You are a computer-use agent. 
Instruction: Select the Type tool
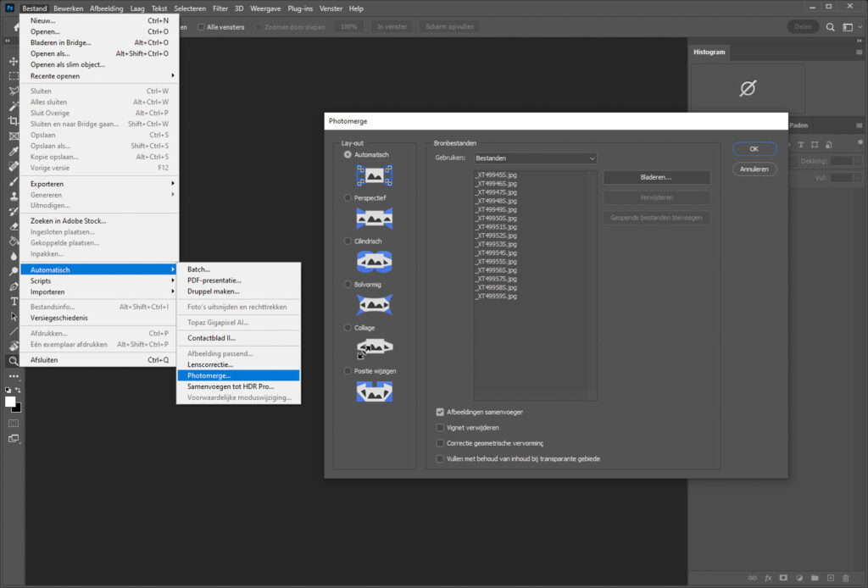coord(14,302)
